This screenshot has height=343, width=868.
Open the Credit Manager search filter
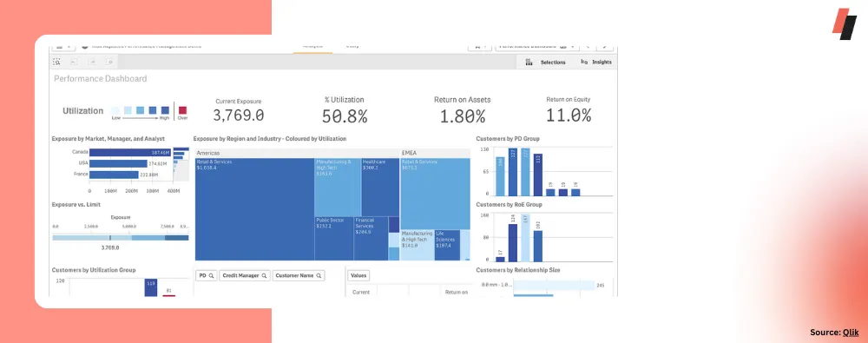(x=245, y=275)
